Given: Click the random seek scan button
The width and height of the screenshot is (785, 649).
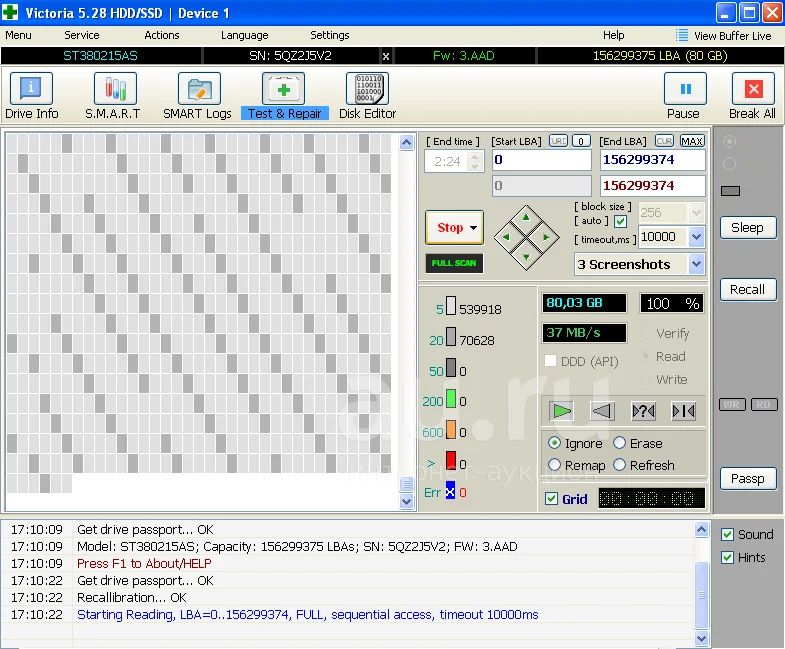Looking at the screenshot, I should click(x=643, y=411).
